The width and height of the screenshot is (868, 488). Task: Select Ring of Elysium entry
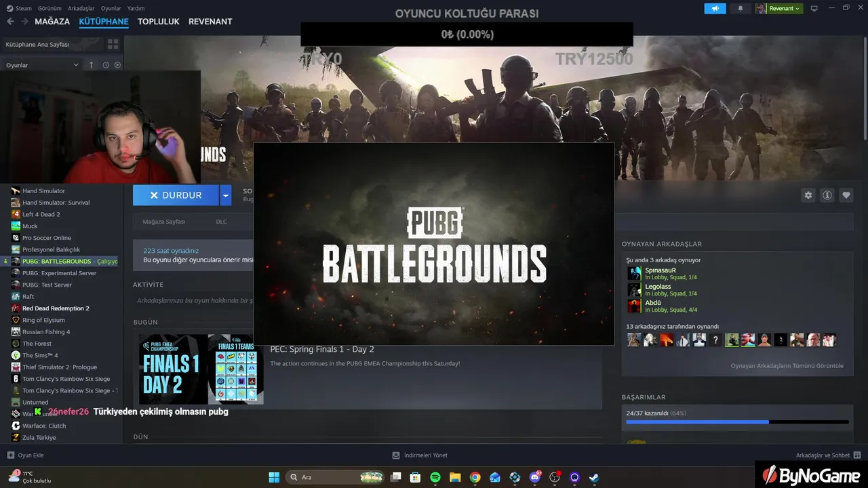[x=43, y=320]
